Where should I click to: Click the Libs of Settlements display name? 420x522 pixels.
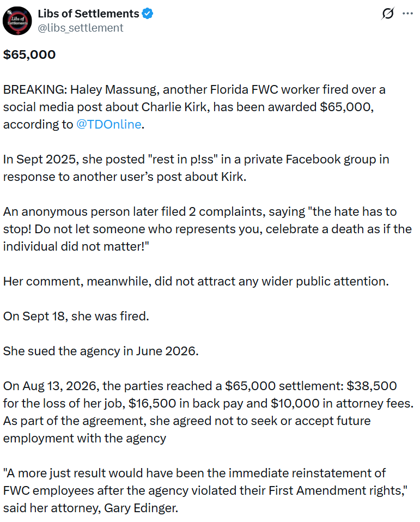point(88,14)
